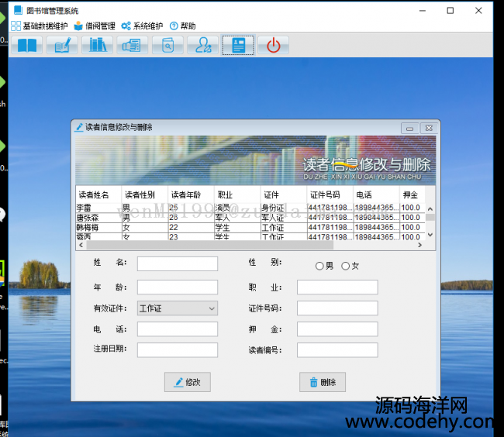504x437 pixels.
Task: Open the 系统维护 menu
Action: (142, 26)
